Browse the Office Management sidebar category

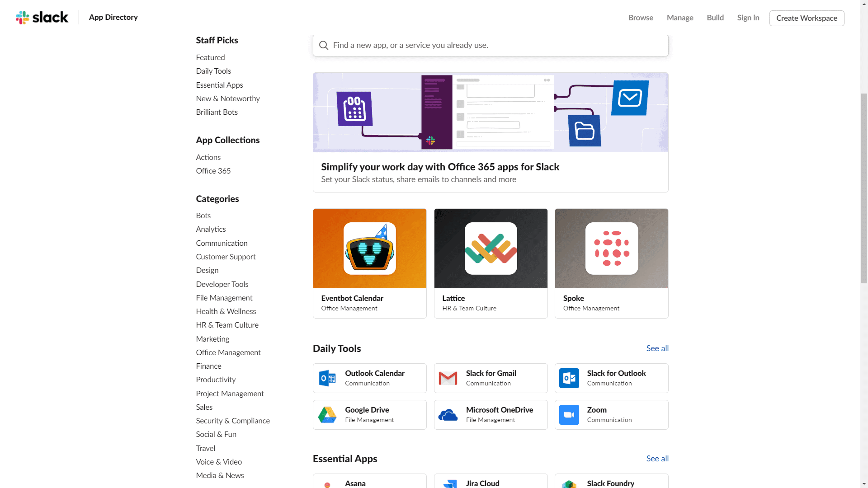coord(228,352)
